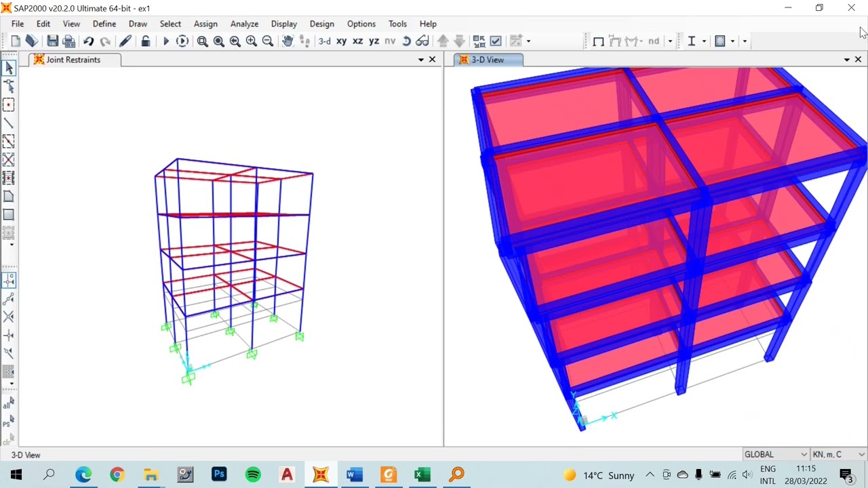Screen dimensions: 868x488
Task: Click the Print graphics icon
Action: tap(68, 41)
